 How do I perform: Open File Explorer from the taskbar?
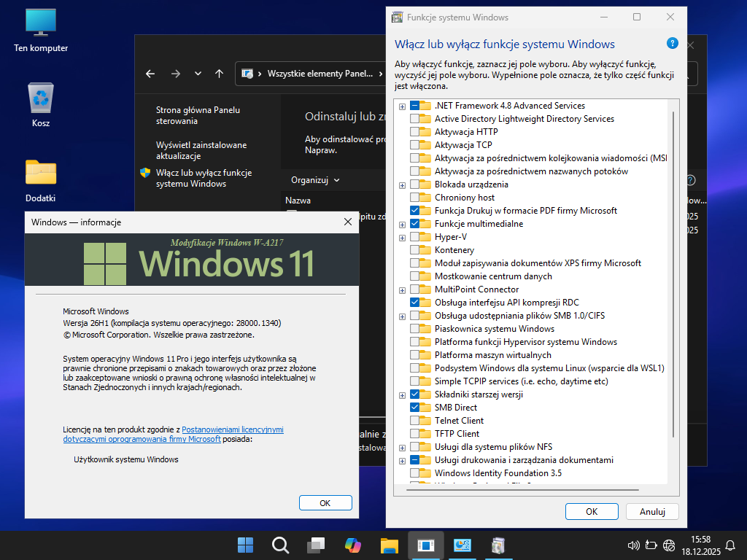coord(389,545)
